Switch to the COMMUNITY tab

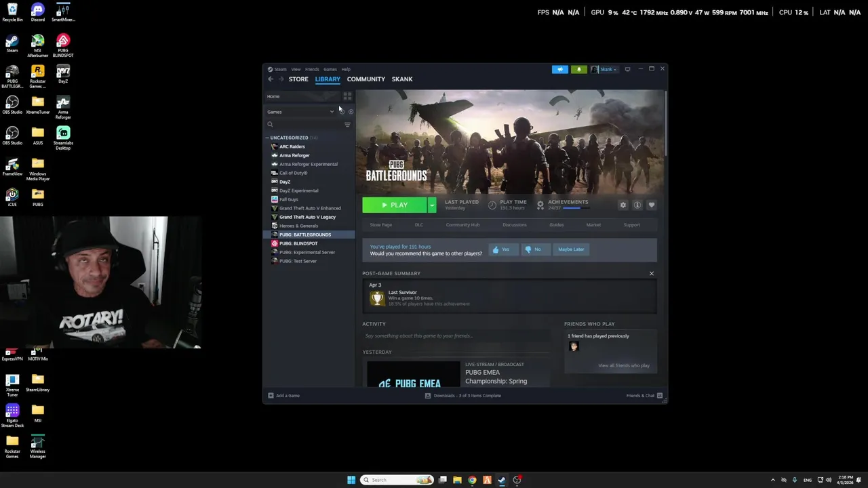(x=366, y=79)
